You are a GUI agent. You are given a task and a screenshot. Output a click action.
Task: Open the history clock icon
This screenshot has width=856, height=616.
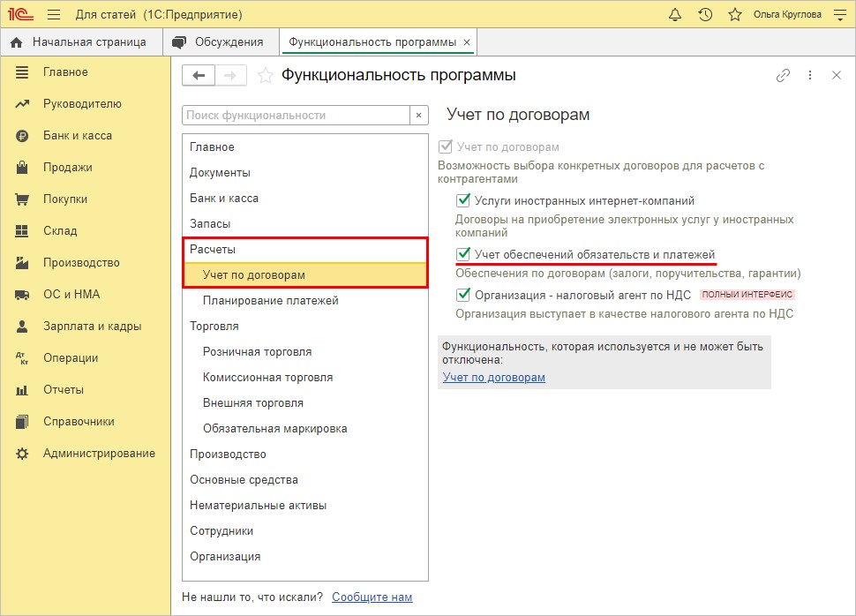click(x=705, y=15)
